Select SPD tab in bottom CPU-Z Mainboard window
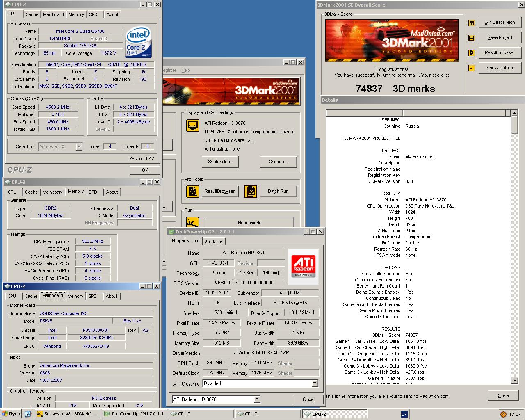Viewport: 525px width, 420px height. pos(93,296)
